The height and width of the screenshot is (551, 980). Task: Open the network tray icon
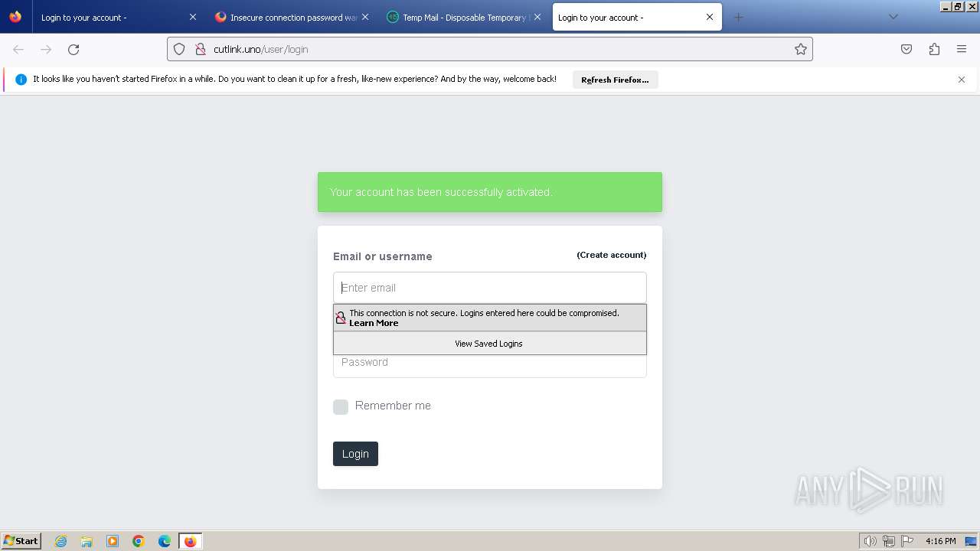(889, 541)
